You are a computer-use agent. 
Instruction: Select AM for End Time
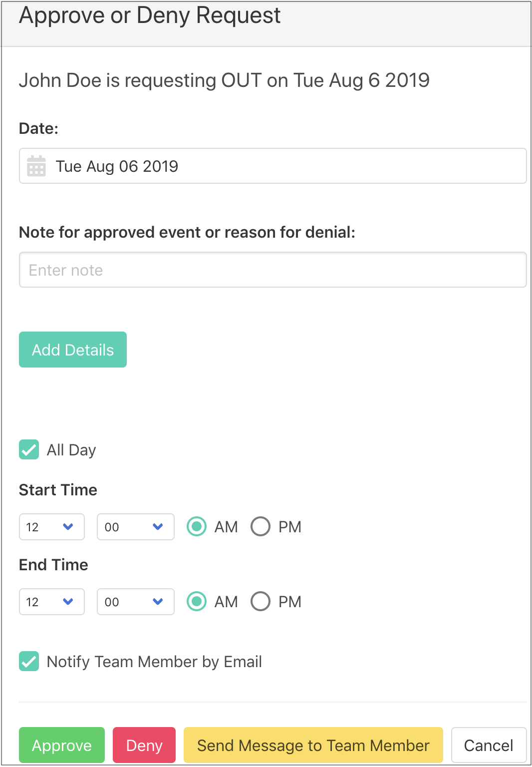click(x=197, y=601)
